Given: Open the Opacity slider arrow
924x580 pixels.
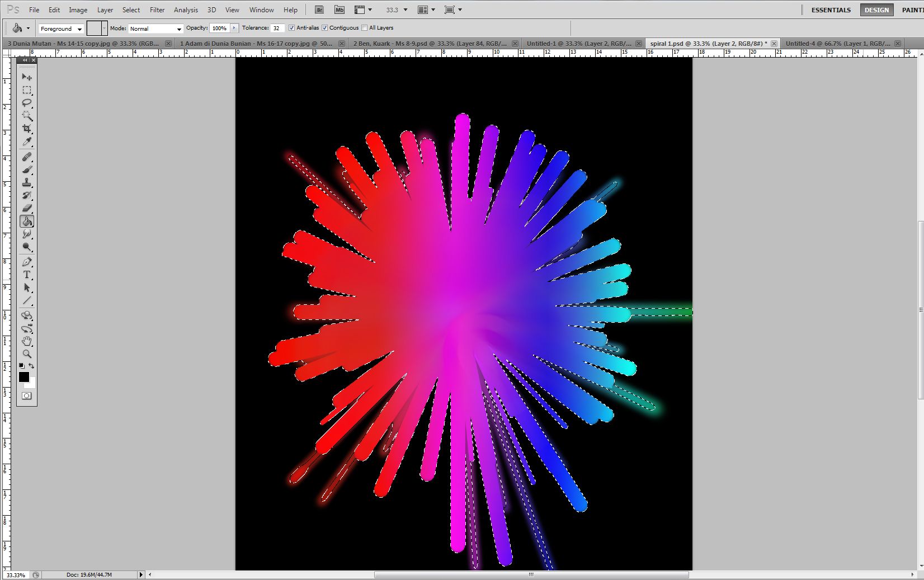Looking at the screenshot, I should [x=234, y=28].
